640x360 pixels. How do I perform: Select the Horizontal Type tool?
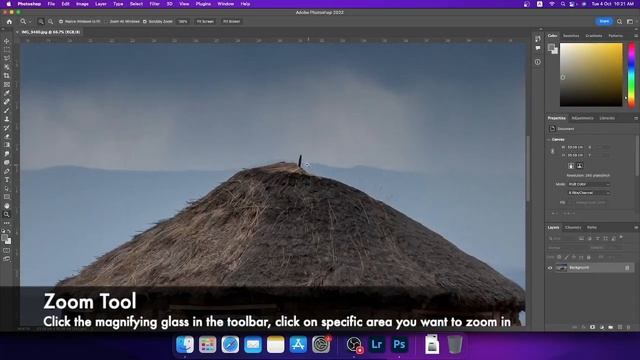(7, 180)
